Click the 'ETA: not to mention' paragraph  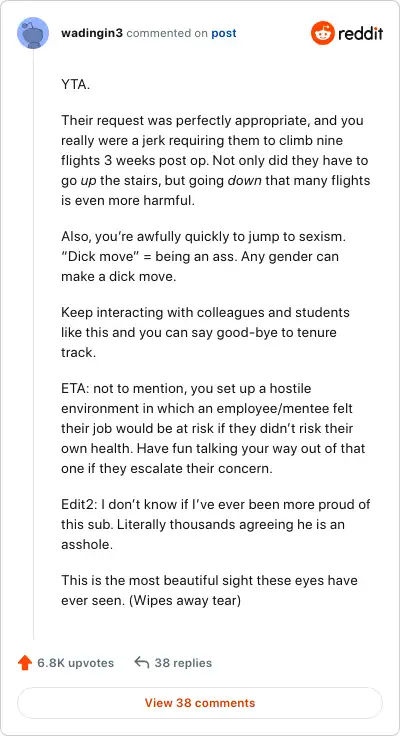click(x=214, y=429)
